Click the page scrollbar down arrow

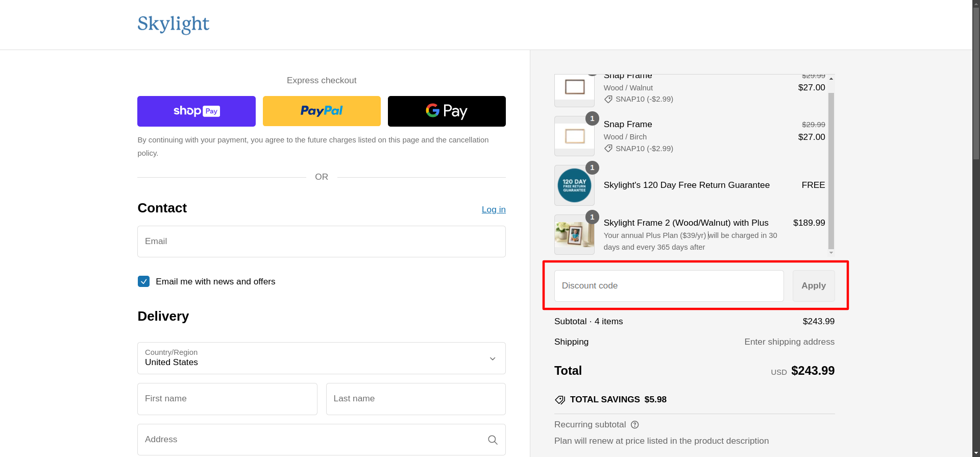pos(976,453)
